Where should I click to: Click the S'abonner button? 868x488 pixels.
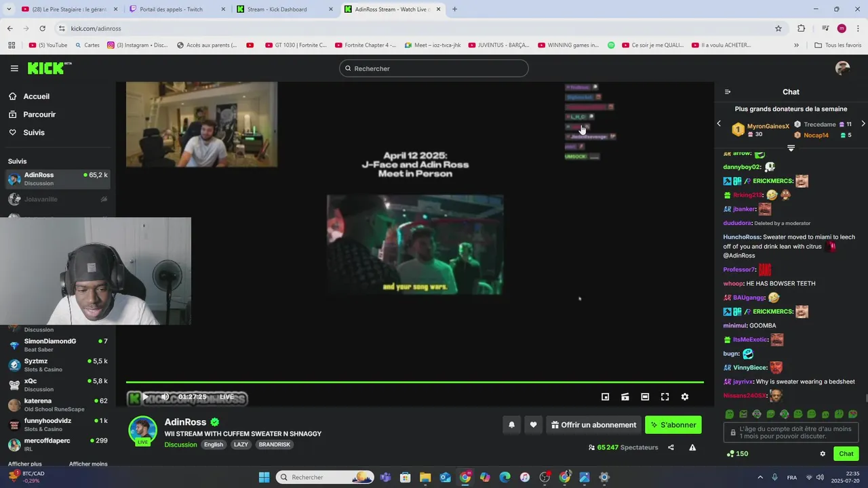tap(673, 425)
